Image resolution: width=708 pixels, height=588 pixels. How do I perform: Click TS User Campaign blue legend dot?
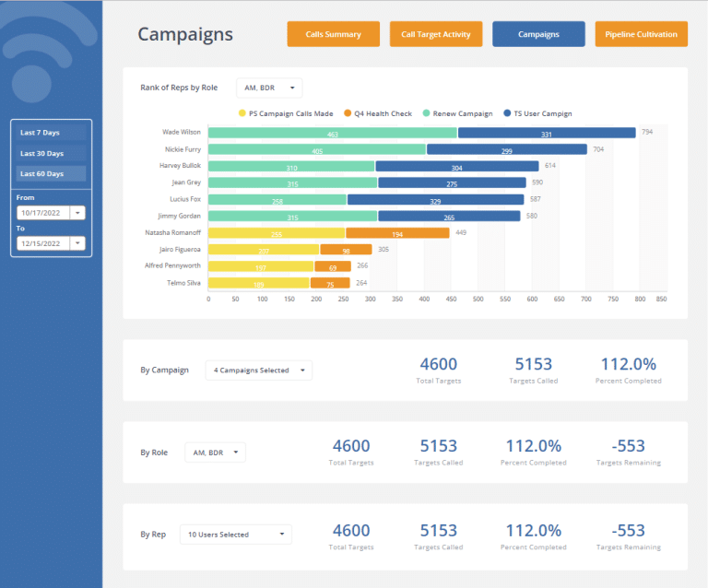click(508, 113)
